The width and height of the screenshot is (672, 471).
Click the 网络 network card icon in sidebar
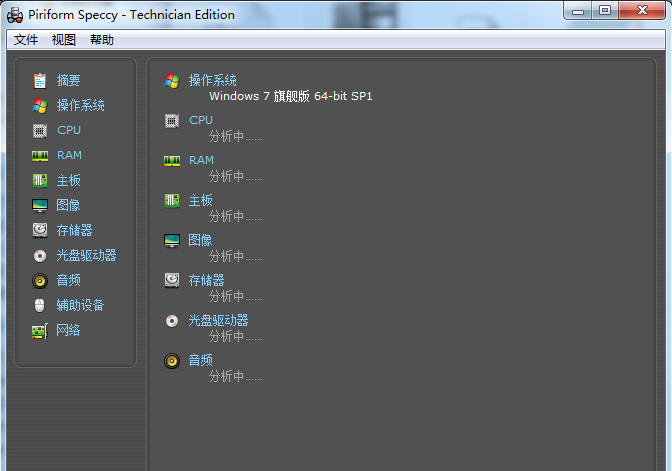(x=40, y=331)
